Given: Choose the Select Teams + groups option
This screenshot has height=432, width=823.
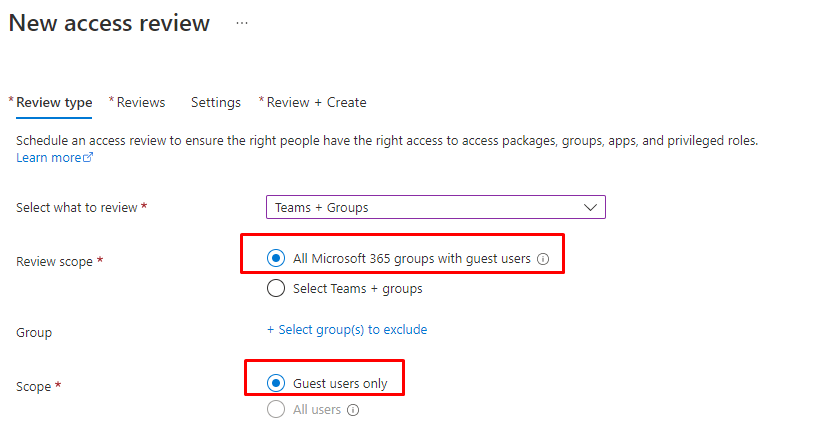Looking at the screenshot, I should tap(276, 288).
